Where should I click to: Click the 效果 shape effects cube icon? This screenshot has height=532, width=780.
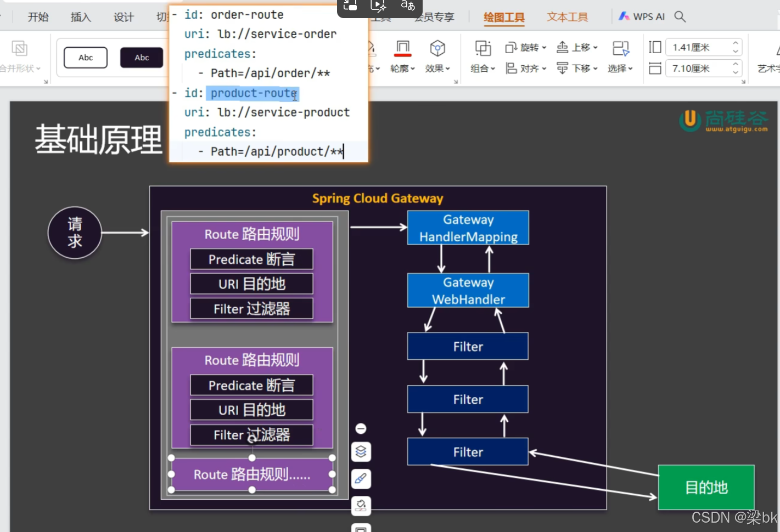tap(437, 48)
